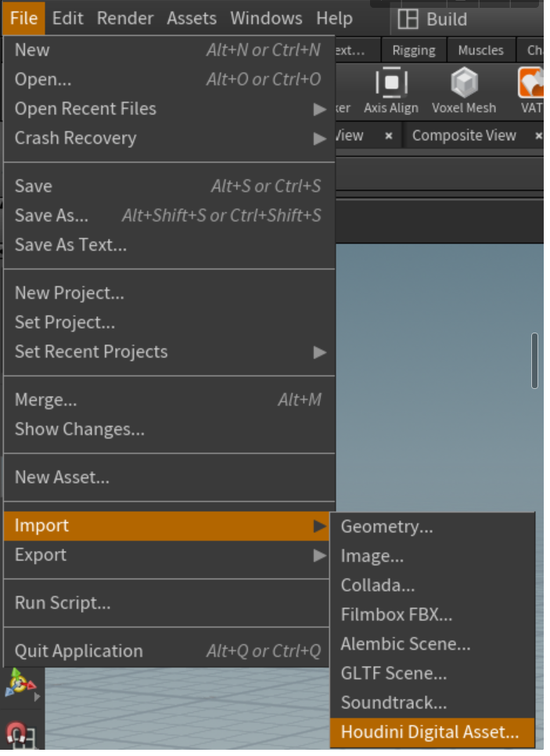Select Soundtrack... import option

pyautogui.click(x=433, y=704)
